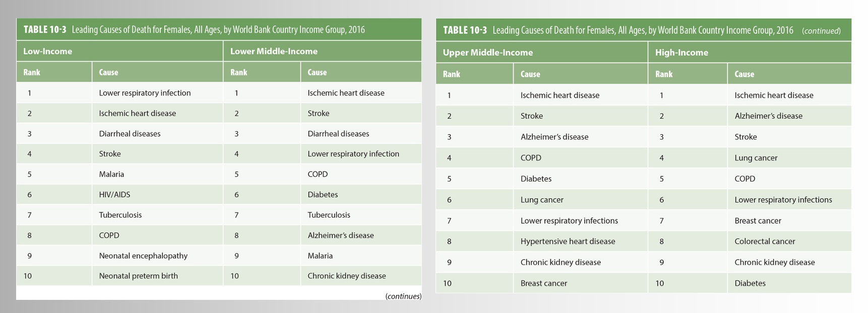
Task: Click Lung cancer under Upper Middle-Income
Action: click(542, 200)
